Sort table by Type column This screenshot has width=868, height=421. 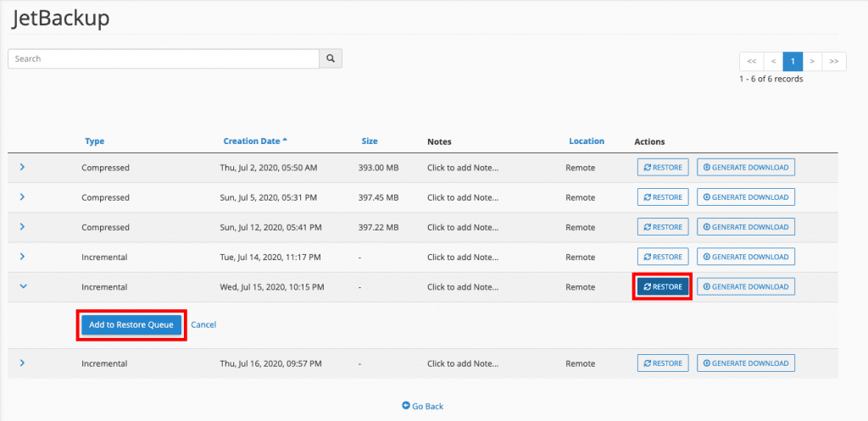click(x=95, y=141)
